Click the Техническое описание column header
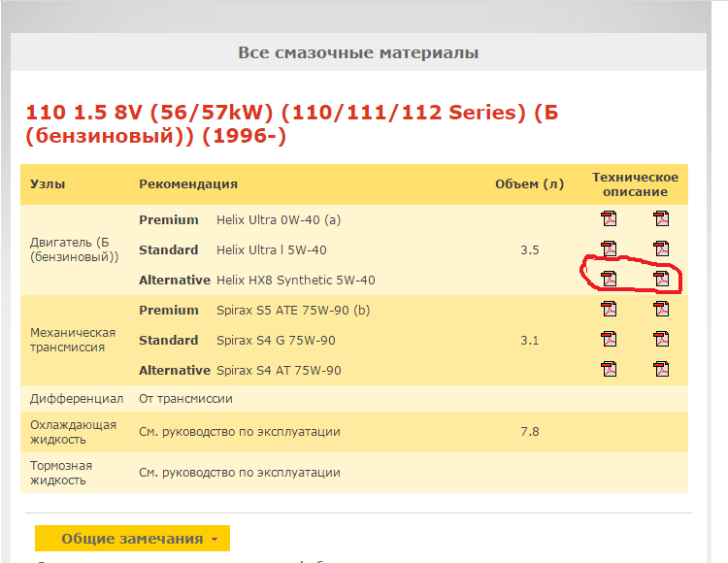Screen dimensions: 728x563 tap(635, 183)
